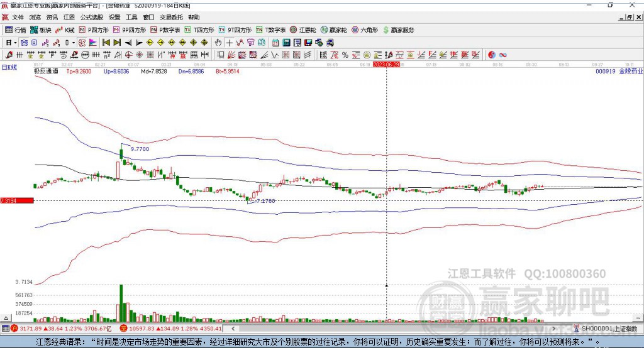
Task: Open the P数字表 tool
Action: [x=165, y=30]
